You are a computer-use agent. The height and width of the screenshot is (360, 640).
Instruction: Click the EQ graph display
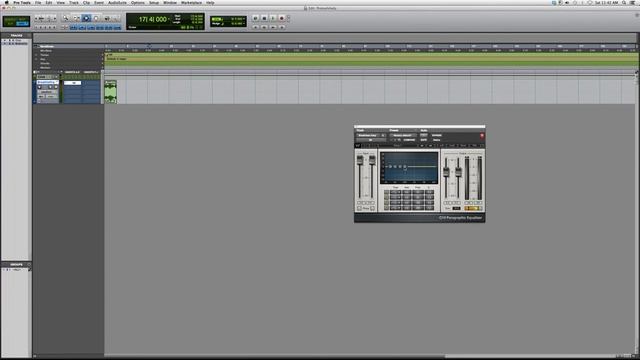pos(409,168)
